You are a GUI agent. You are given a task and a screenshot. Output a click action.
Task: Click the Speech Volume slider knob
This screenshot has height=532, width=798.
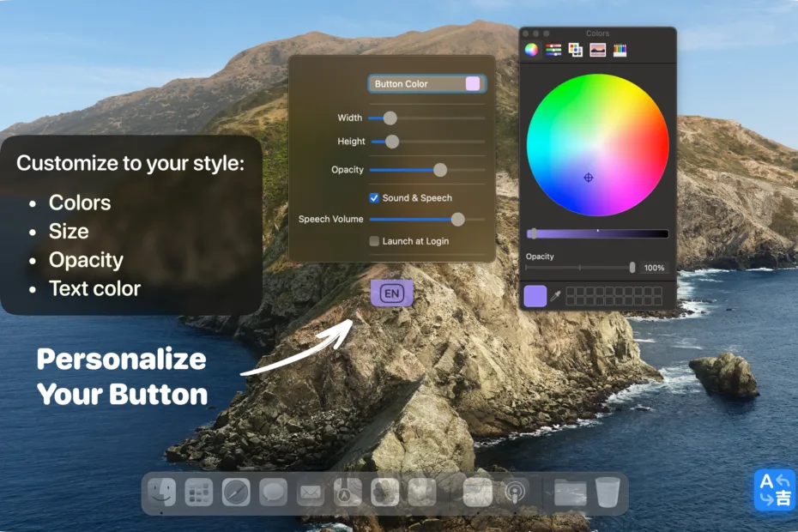pyautogui.click(x=458, y=220)
